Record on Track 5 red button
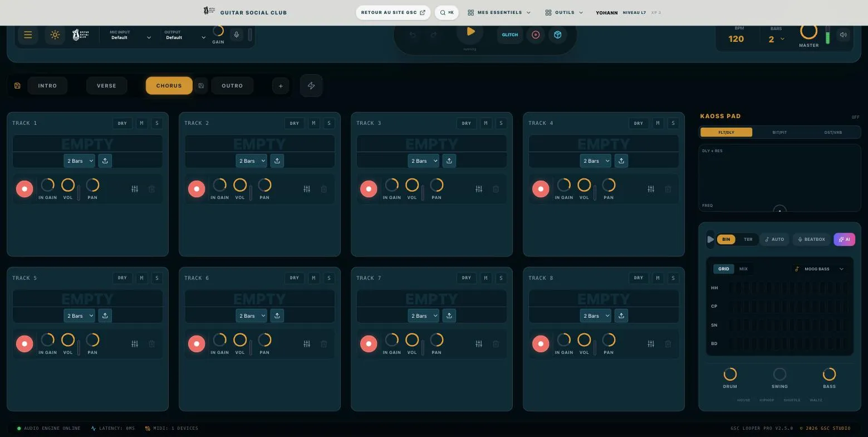 (x=24, y=344)
